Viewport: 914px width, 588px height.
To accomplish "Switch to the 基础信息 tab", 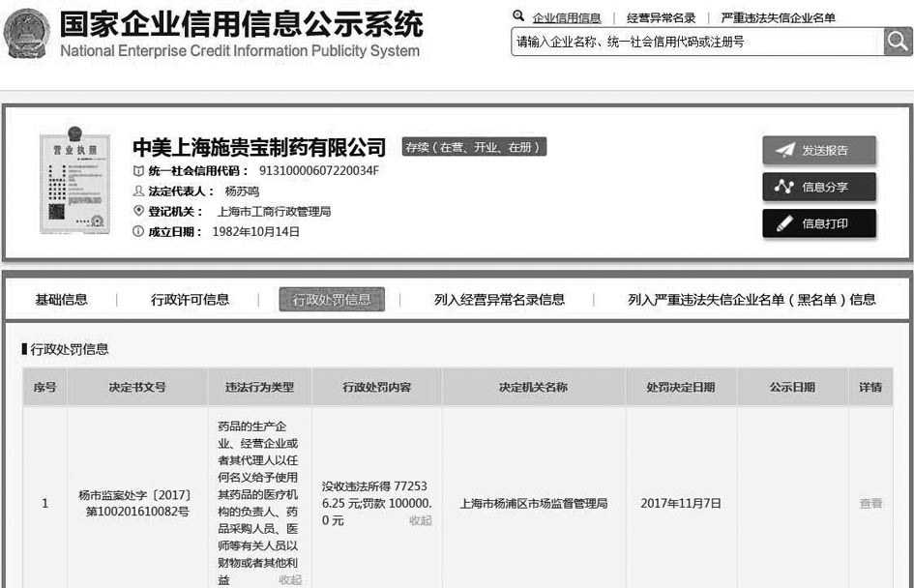I will point(61,300).
